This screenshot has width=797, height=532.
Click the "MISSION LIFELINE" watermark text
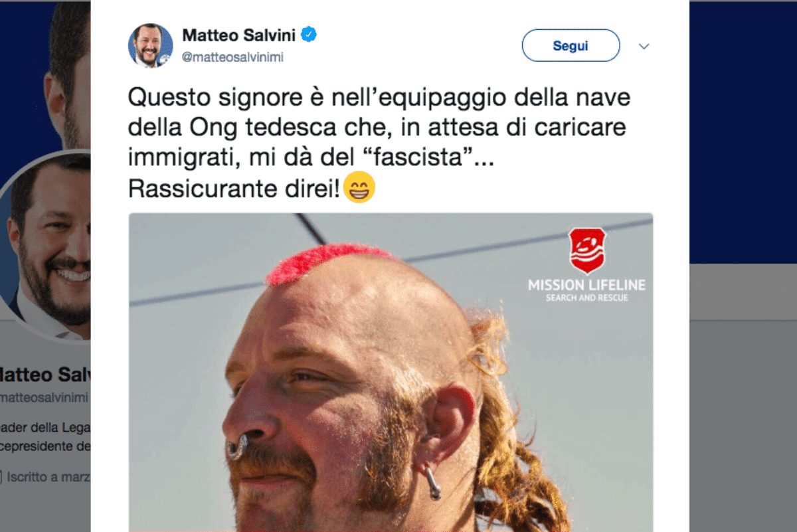pos(586,286)
